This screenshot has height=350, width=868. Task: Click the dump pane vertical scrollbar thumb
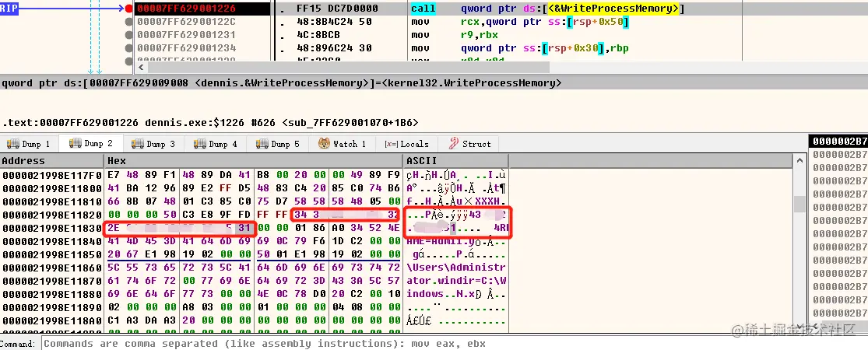800,204
